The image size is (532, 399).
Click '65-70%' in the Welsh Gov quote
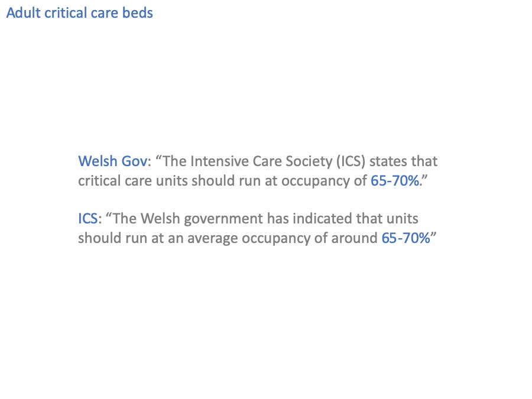coord(395,181)
